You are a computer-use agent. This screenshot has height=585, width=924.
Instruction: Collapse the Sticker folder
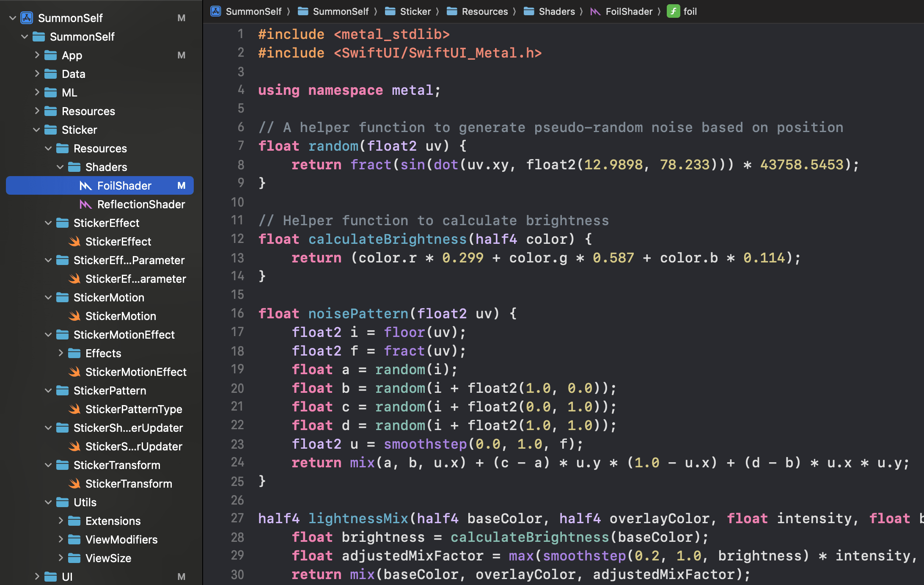click(37, 130)
